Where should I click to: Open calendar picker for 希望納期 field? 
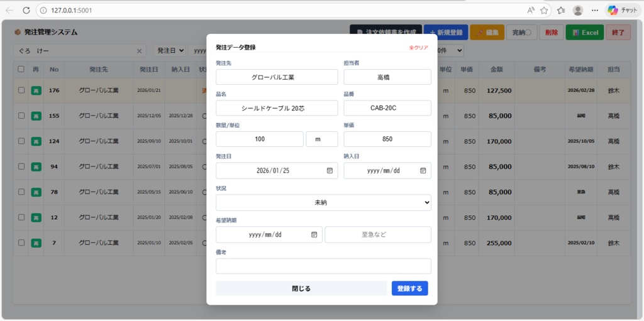point(314,235)
